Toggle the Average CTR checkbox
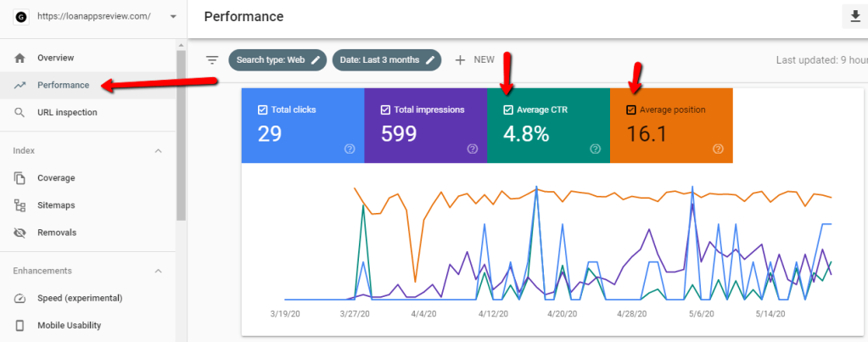868x342 pixels. pos(508,109)
